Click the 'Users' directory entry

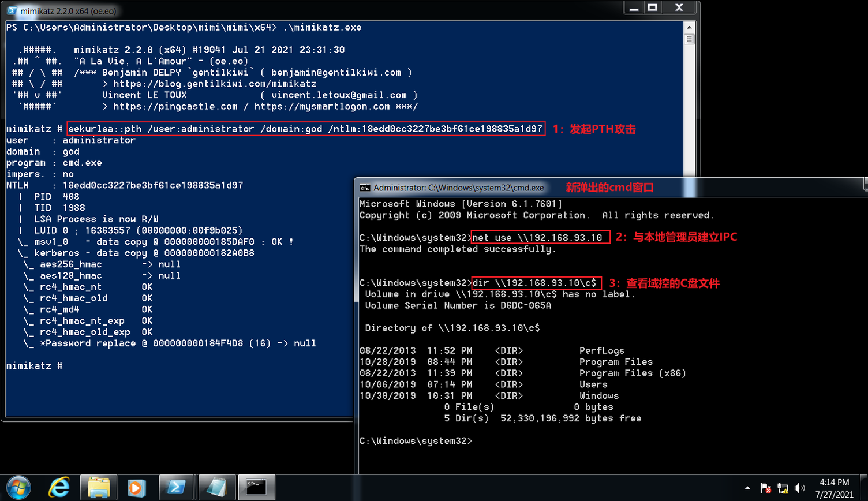click(593, 384)
